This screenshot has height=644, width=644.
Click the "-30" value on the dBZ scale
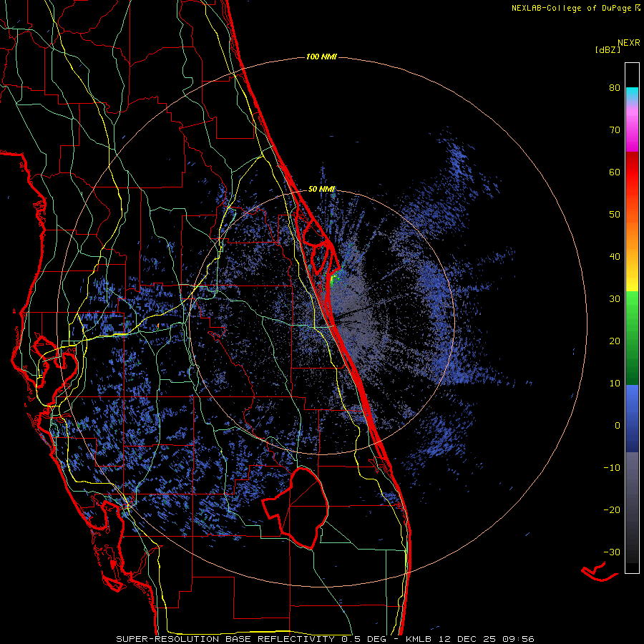pyautogui.click(x=612, y=552)
